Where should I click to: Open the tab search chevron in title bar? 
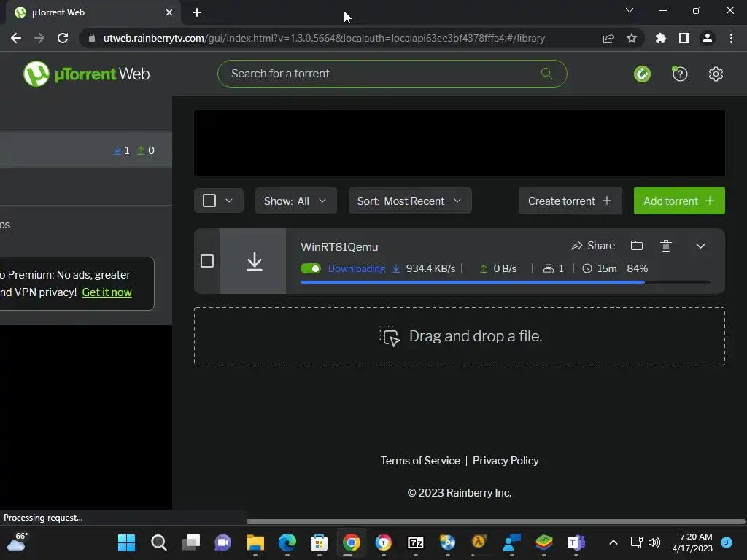[630, 10]
